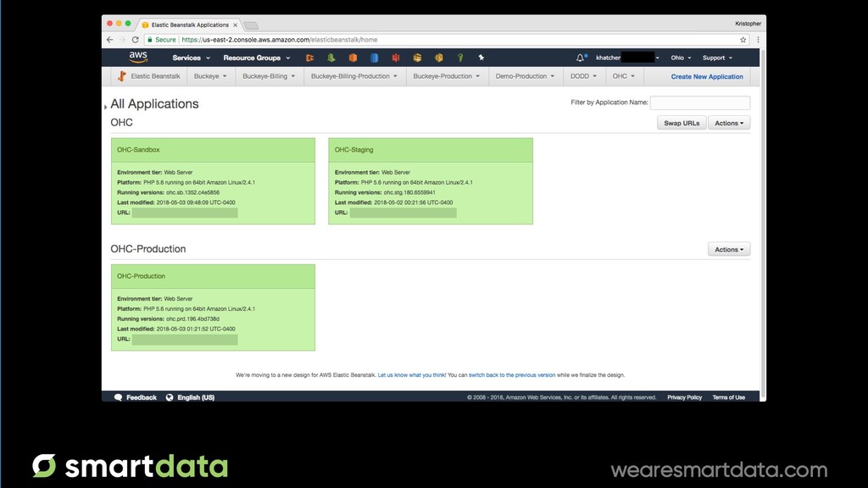The height and width of the screenshot is (488, 868).
Task: Open a new browser tab
Action: click(x=251, y=25)
